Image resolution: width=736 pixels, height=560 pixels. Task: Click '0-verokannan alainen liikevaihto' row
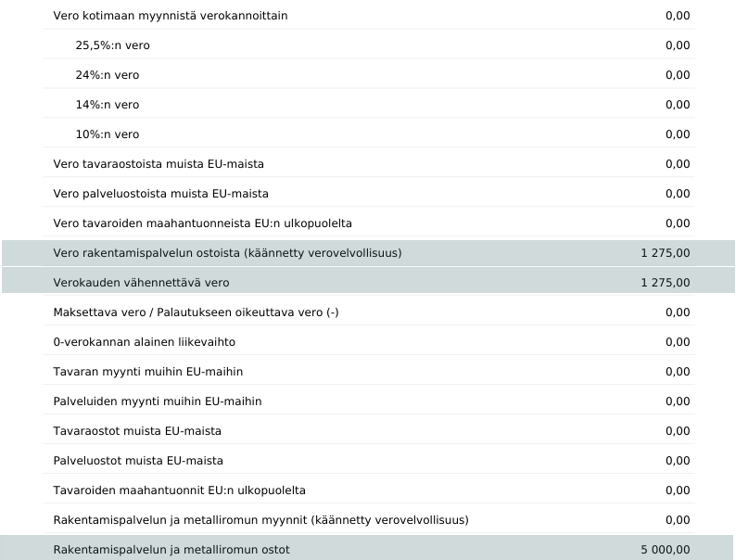pos(145,342)
